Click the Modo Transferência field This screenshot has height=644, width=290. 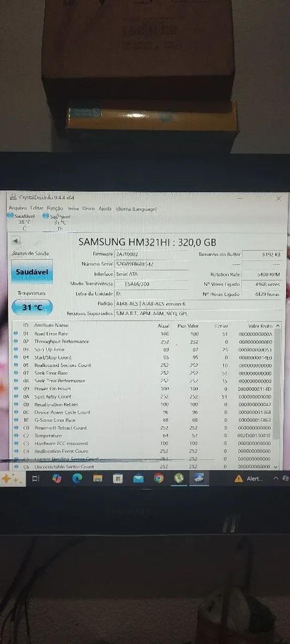point(152,284)
